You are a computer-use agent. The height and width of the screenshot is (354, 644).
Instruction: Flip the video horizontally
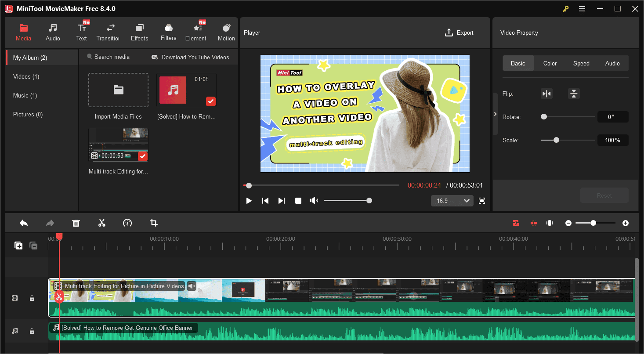point(546,94)
